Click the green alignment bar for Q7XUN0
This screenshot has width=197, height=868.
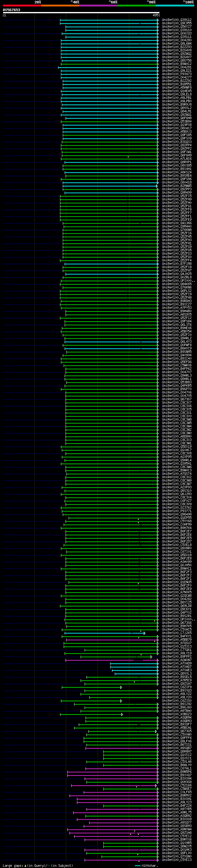(130, 857)
